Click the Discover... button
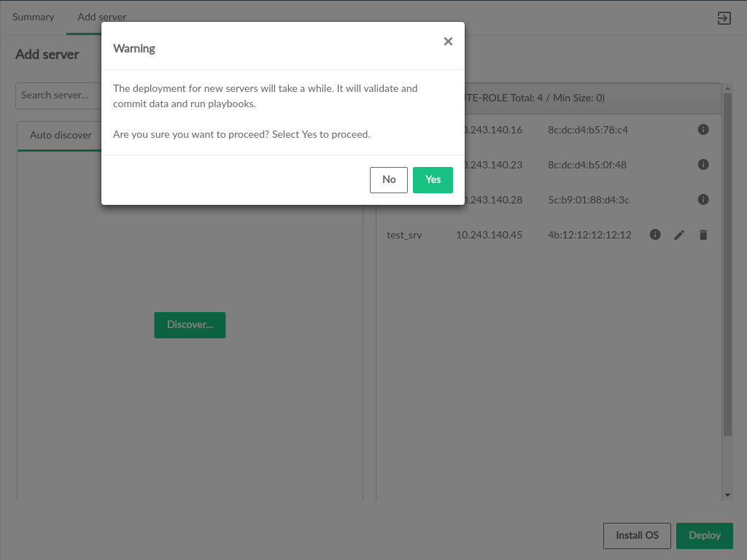This screenshot has width=747, height=560. [x=190, y=325]
